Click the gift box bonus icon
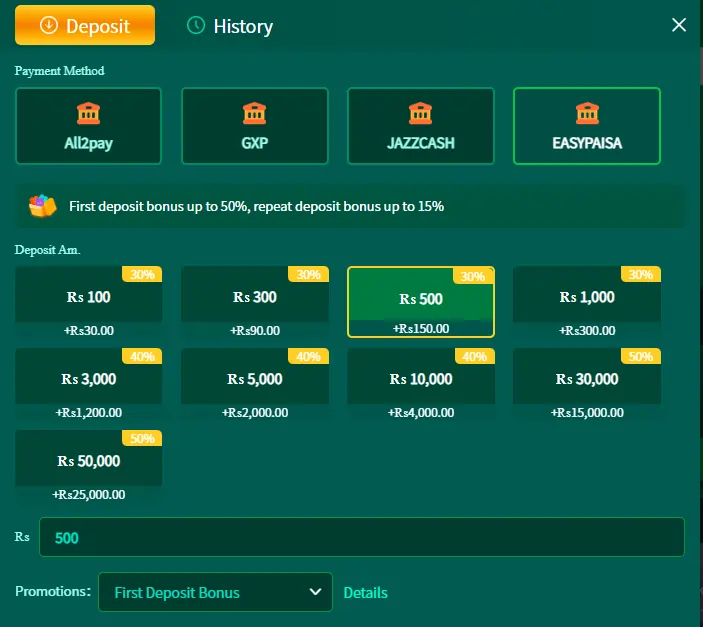The image size is (703, 627). point(43,206)
